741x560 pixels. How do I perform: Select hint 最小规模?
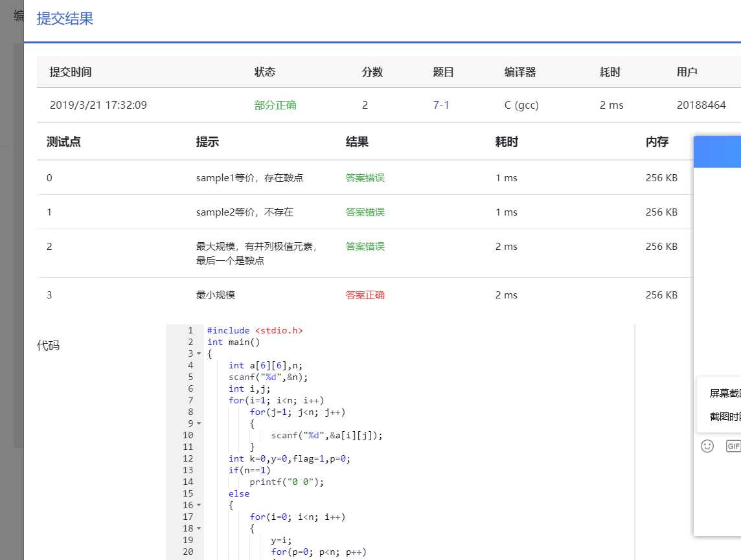[x=216, y=295]
